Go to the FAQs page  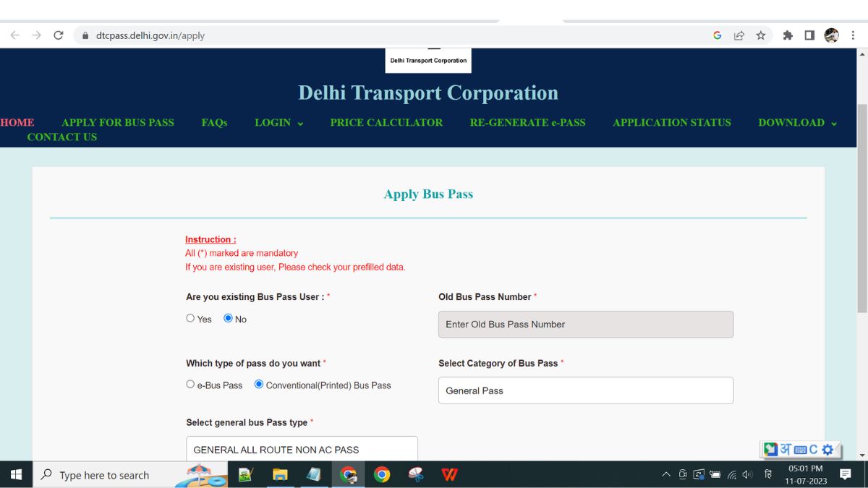(214, 122)
